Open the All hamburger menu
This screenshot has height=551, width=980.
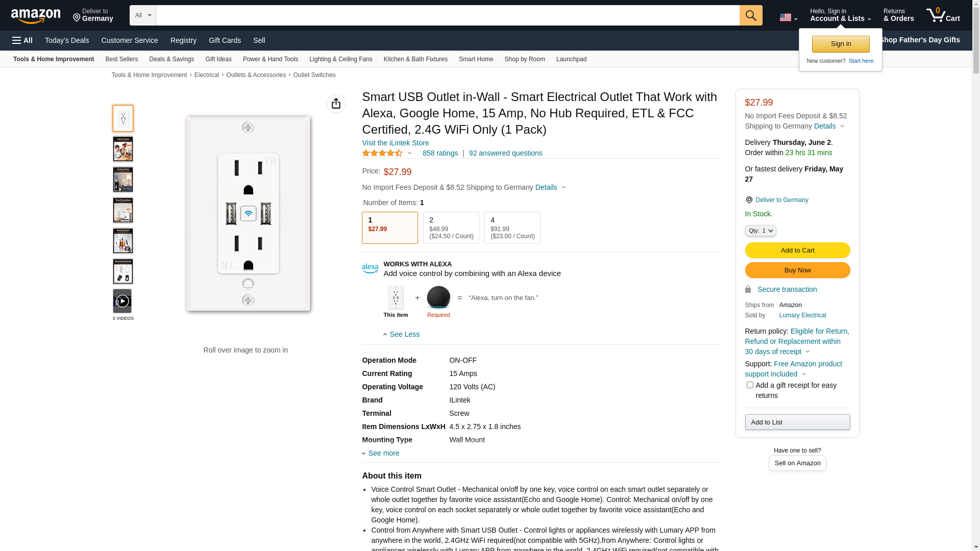click(22, 40)
